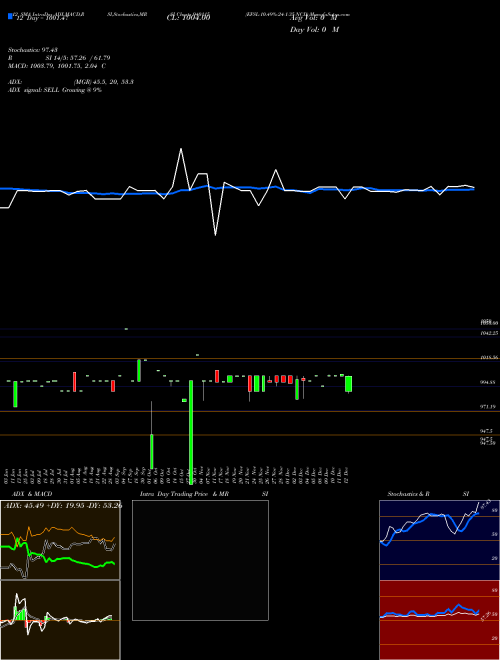Image resolution: width=500 pixels, height=660 pixels.
Task: Click the MACD values line
Action: (x=57, y=66)
